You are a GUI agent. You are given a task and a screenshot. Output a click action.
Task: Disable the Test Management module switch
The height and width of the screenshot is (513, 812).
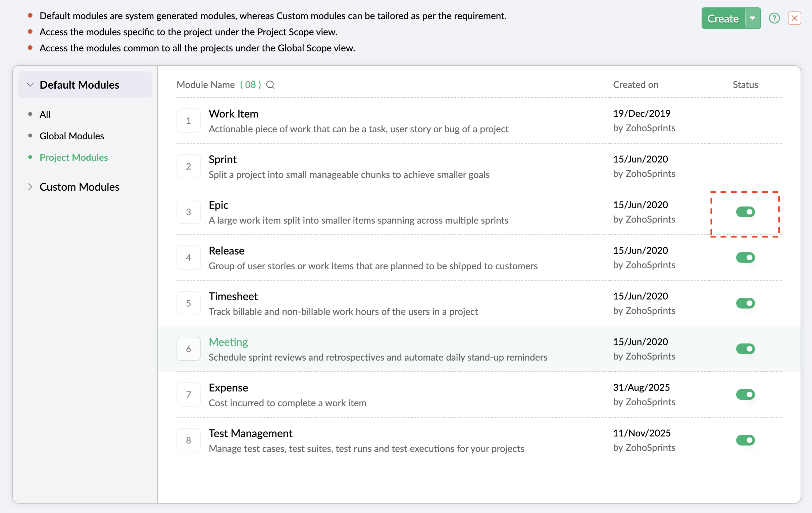(745, 440)
